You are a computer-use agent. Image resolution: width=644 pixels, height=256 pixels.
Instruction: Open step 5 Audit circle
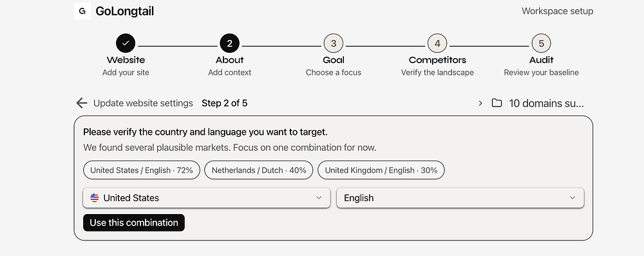(542, 43)
